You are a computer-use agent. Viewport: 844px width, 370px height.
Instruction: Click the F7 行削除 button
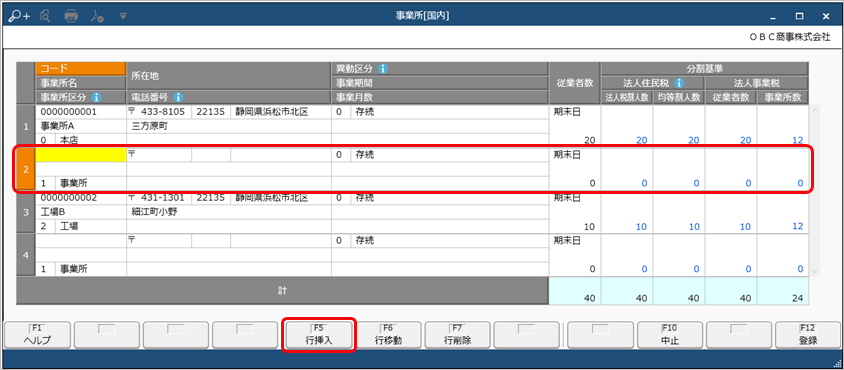pos(458,335)
